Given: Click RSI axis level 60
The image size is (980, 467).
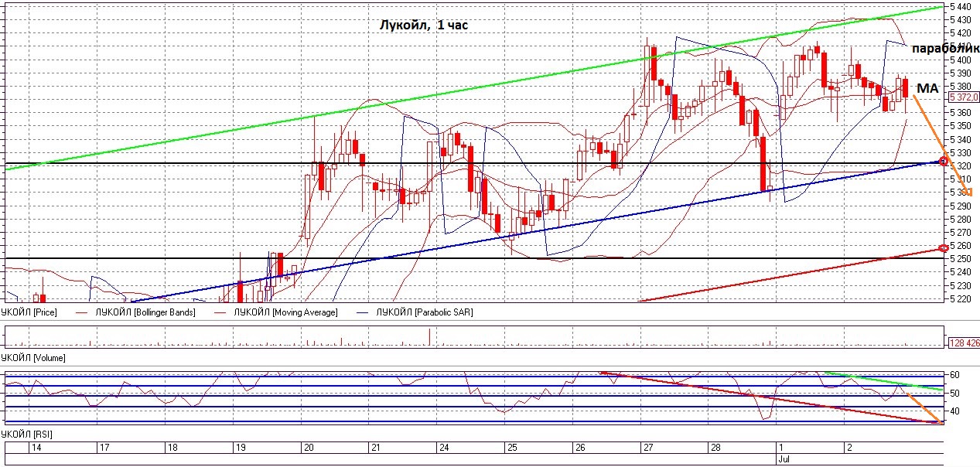Looking at the screenshot, I should 954,375.
